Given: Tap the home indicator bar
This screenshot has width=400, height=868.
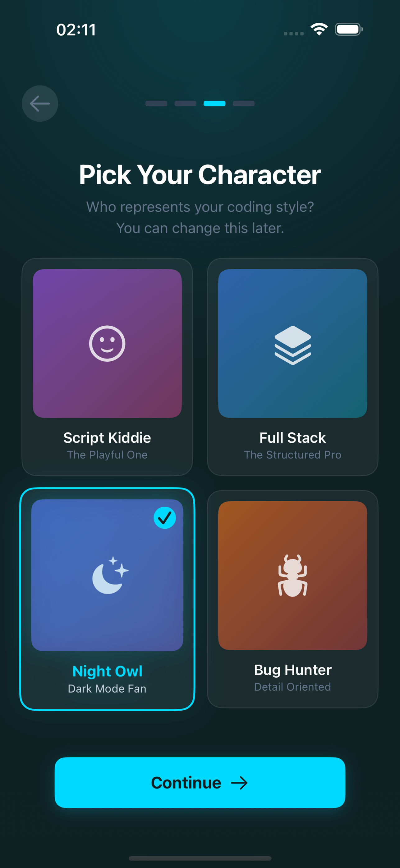Looking at the screenshot, I should click(x=200, y=858).
